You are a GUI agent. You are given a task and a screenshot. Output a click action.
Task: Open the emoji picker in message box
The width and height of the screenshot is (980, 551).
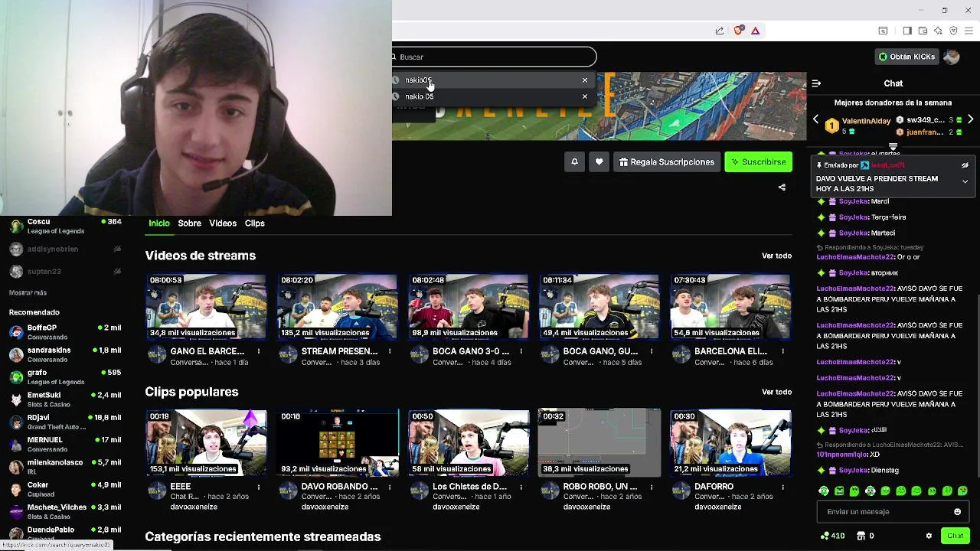pos(957,512)
